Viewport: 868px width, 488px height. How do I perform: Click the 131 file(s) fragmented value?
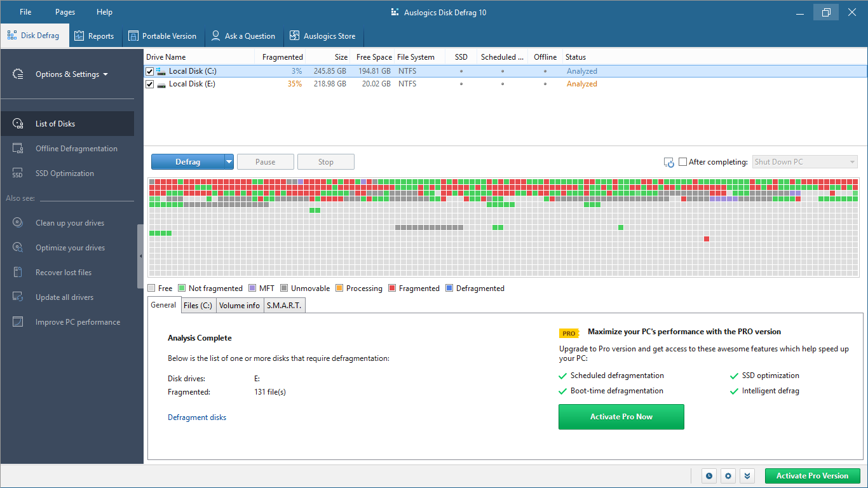coord(270,392)
